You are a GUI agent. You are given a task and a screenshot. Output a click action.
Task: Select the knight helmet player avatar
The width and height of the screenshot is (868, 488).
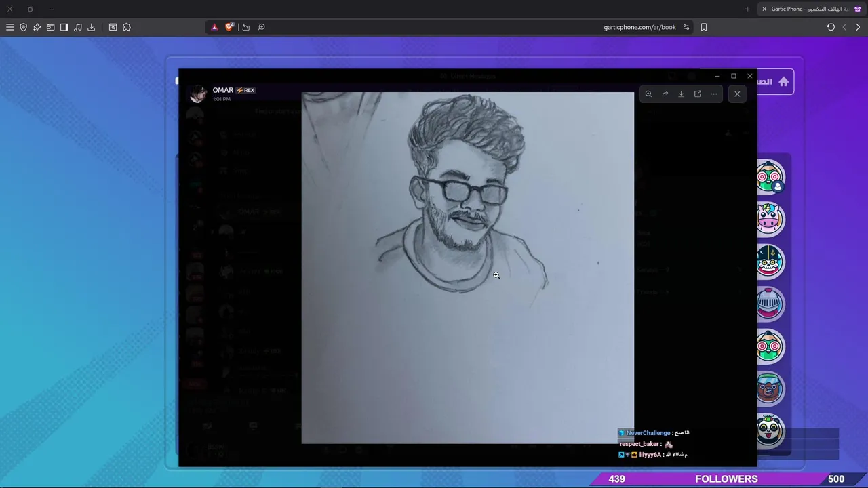click(770, 304)
